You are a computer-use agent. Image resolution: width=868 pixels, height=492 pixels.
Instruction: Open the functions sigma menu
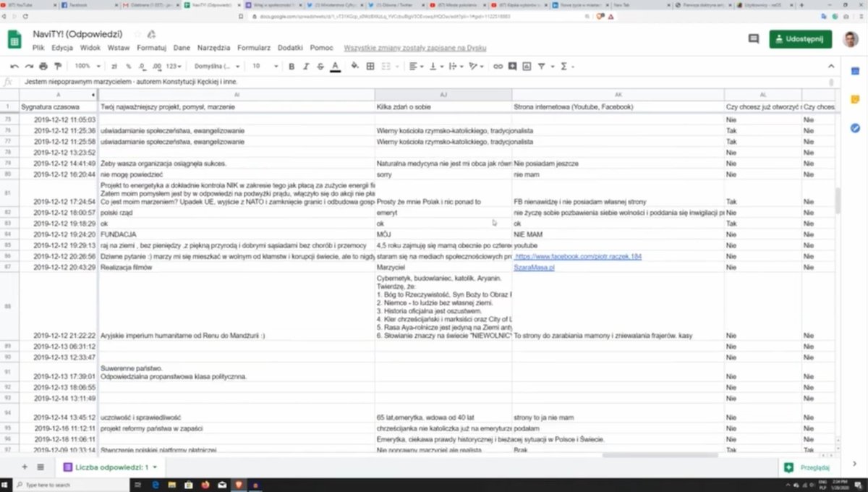pos(563,66)
